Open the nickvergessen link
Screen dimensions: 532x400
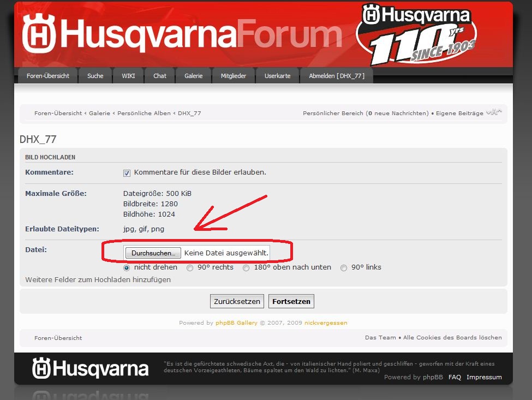click(x=326, y=323)
